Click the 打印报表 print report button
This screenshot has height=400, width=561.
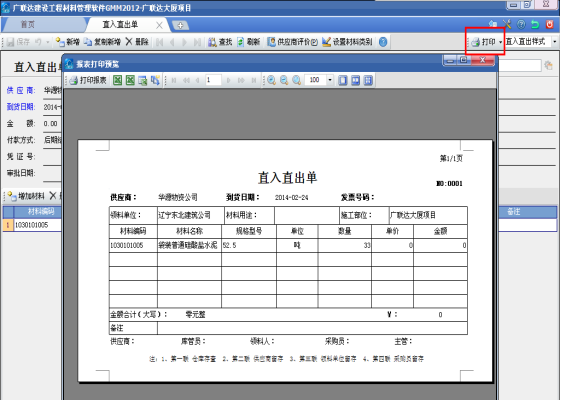pos(88,81)
